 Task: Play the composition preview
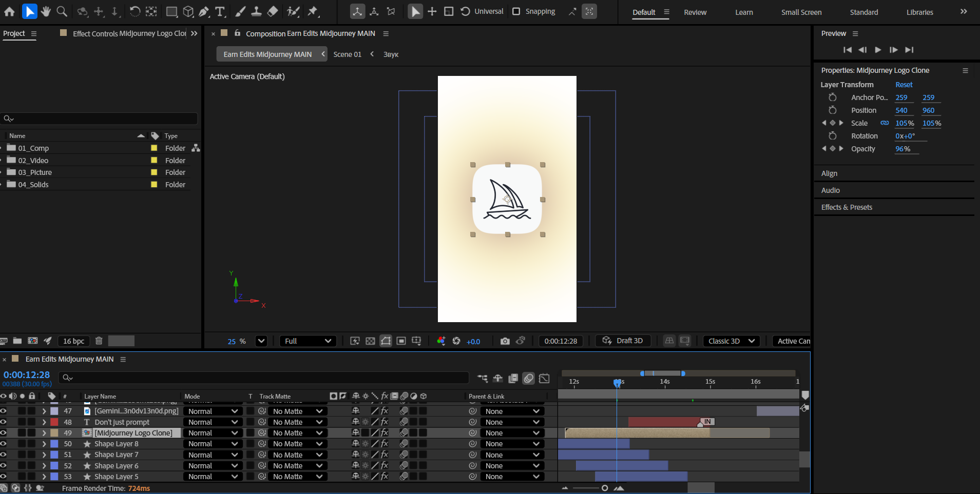(x=878, y=50)
